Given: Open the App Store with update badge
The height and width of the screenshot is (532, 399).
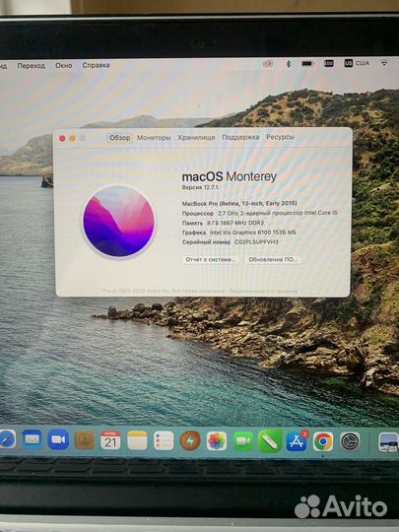Looking at the screenshot, I should tap(297, 441).
